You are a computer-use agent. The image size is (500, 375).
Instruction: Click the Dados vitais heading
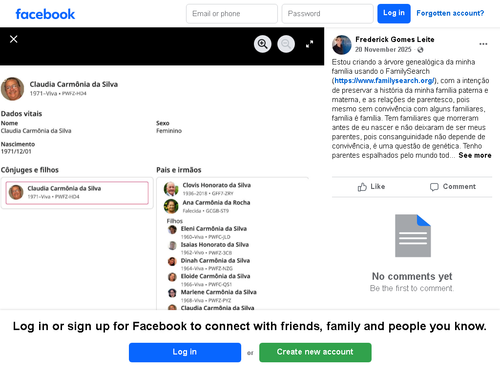21,114
